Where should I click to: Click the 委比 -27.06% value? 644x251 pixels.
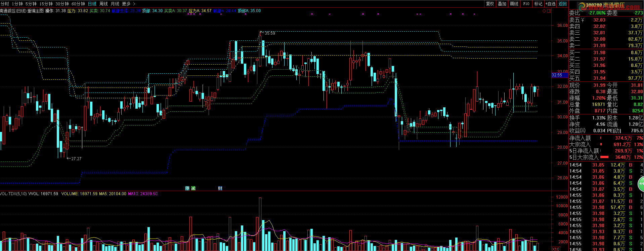(597, 13)
